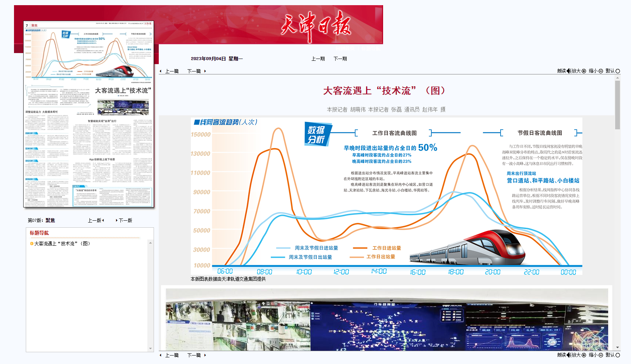Click the speaker icon beside 朗读 above the article
The height and width of the screenshot is (364, 631).
point(568,71)
